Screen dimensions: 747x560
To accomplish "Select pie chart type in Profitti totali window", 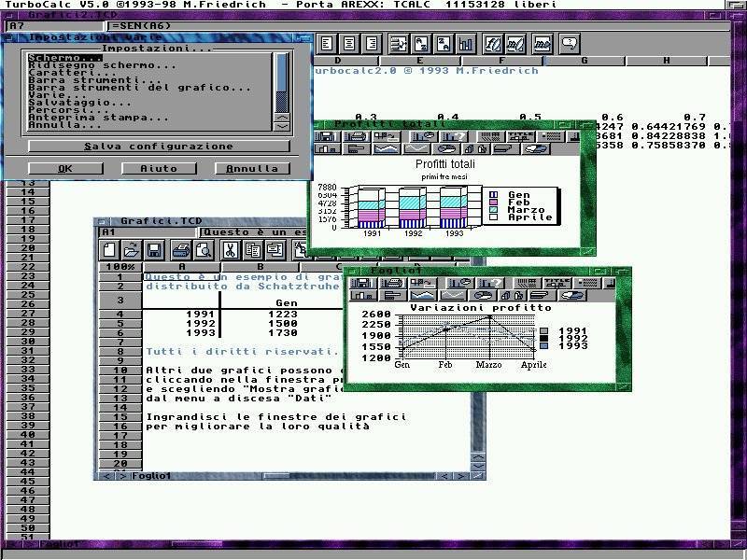I will [x=446, y=148].
